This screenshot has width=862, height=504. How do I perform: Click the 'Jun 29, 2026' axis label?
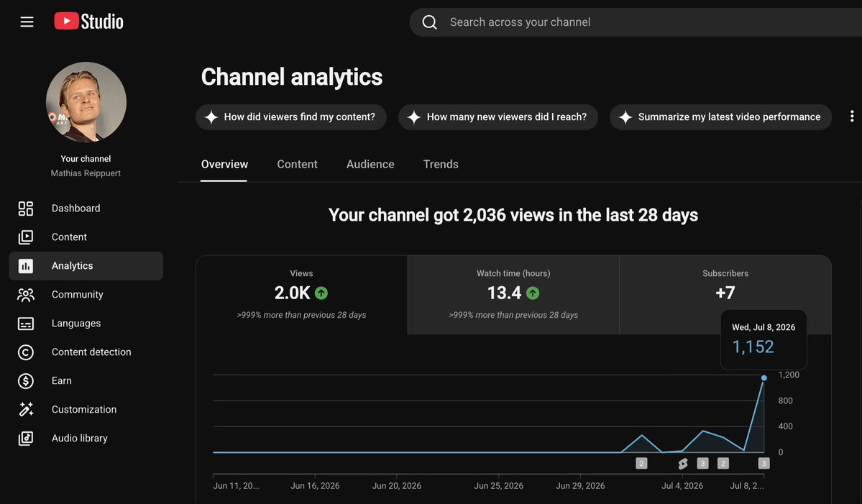point(580,486)
